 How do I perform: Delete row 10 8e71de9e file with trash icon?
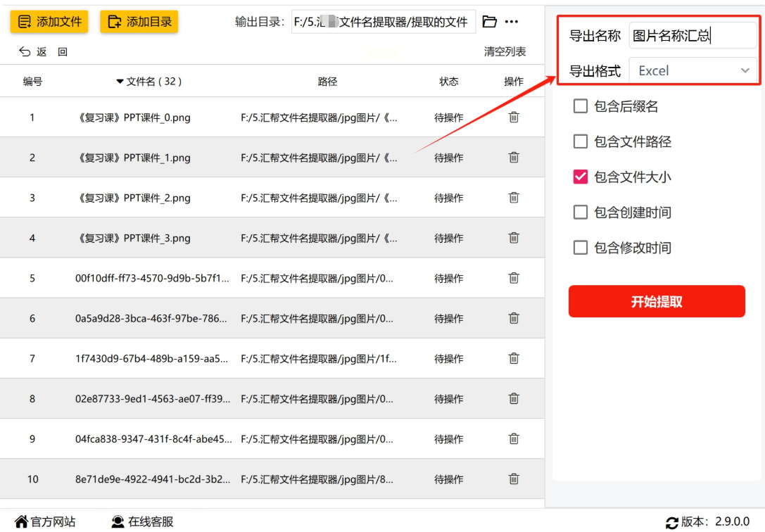click(514, 479)
